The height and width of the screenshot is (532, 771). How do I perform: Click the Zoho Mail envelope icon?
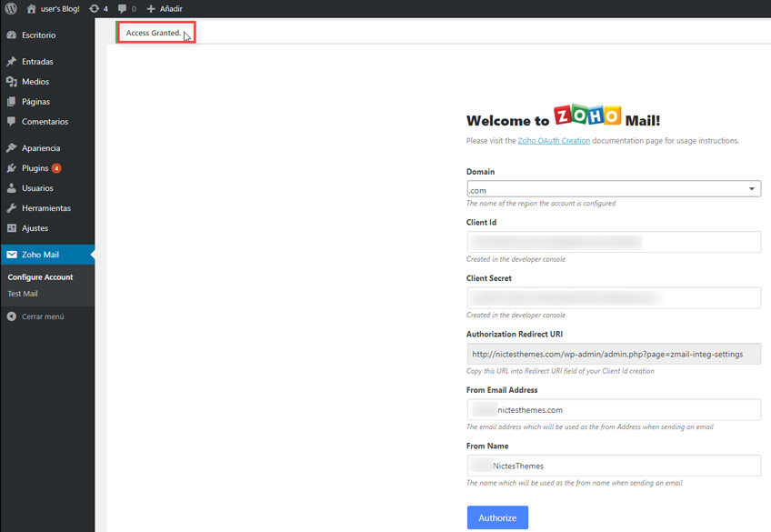12,255
